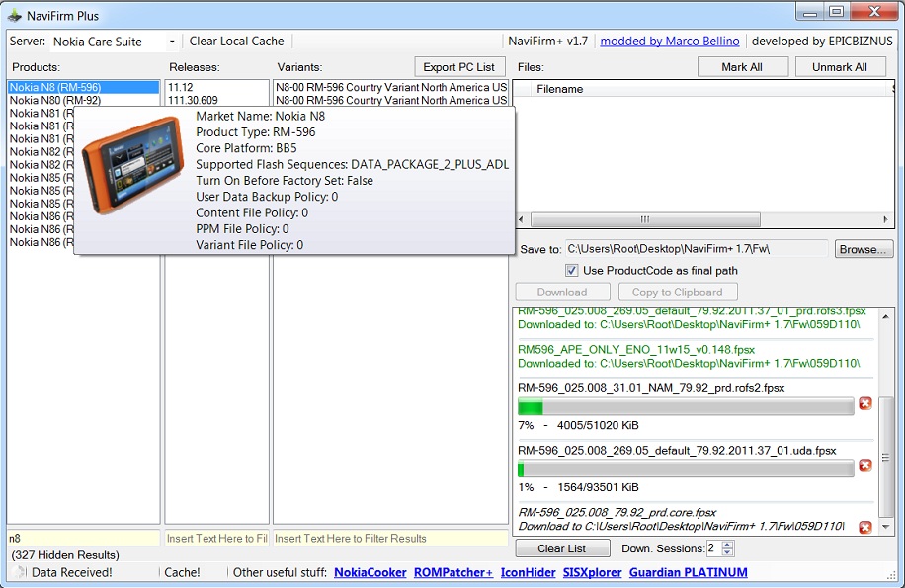905x588 pixels.
Task: Click the Browse... button
Action: pyautogui.click(x=863, y=249)
